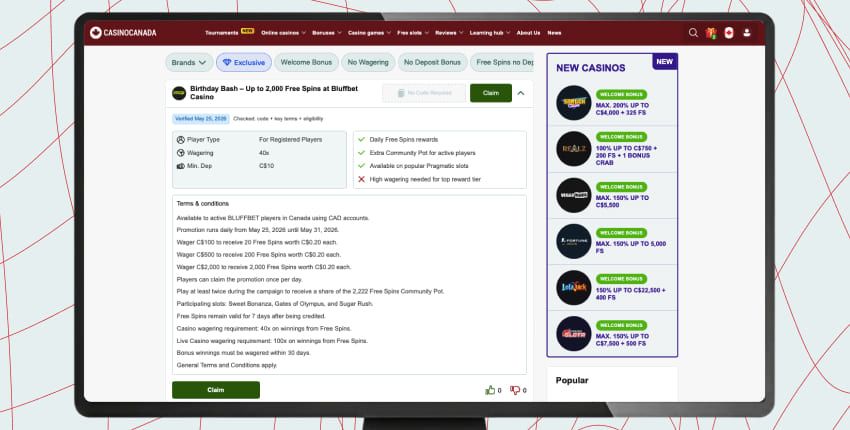The width and height of the screenshot is (850, 430).
Task: Click the Player Type person icon
Action: click(x=181, y=139)
